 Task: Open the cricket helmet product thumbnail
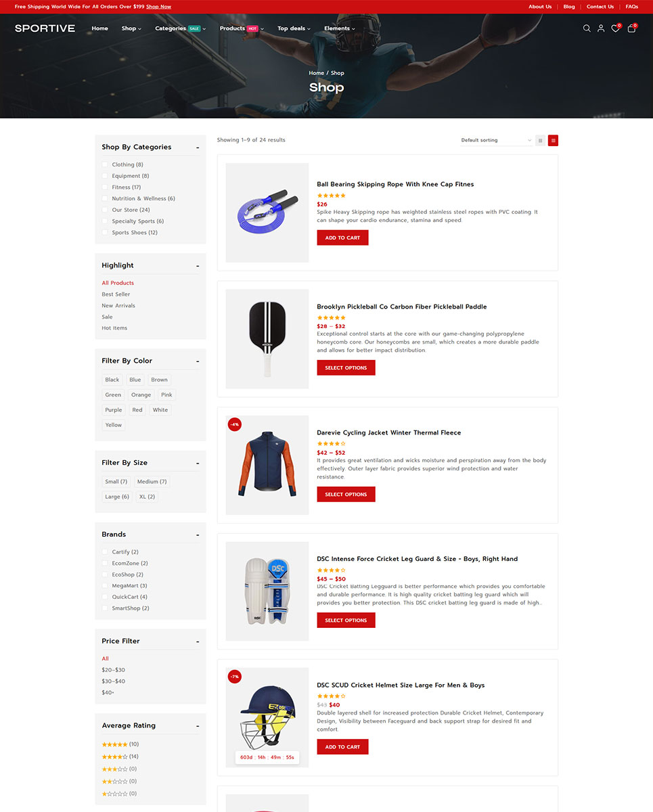click(x=267, y=718)
